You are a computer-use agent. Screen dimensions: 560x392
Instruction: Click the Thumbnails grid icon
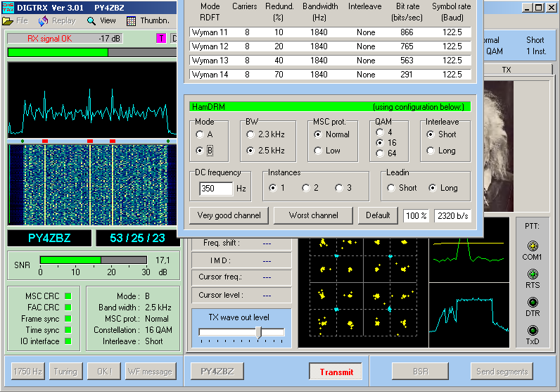click(x=131, y=21)
